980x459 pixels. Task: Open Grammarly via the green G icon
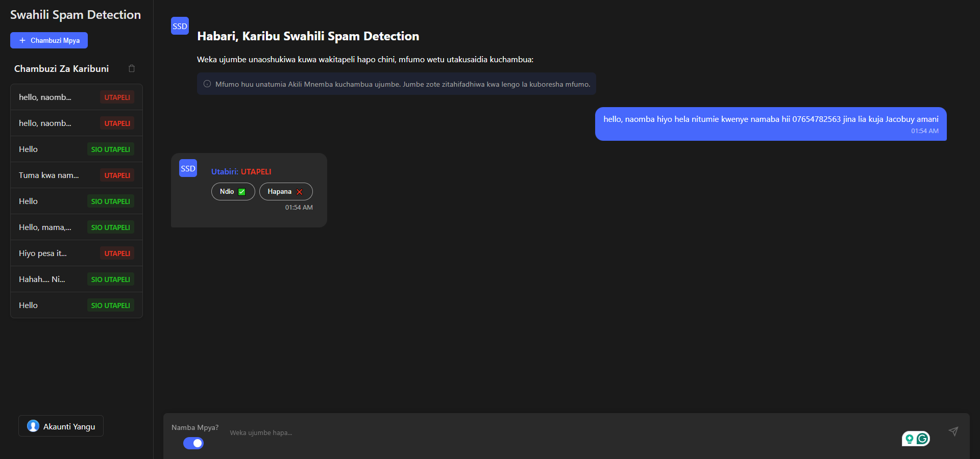click(922, 439)
